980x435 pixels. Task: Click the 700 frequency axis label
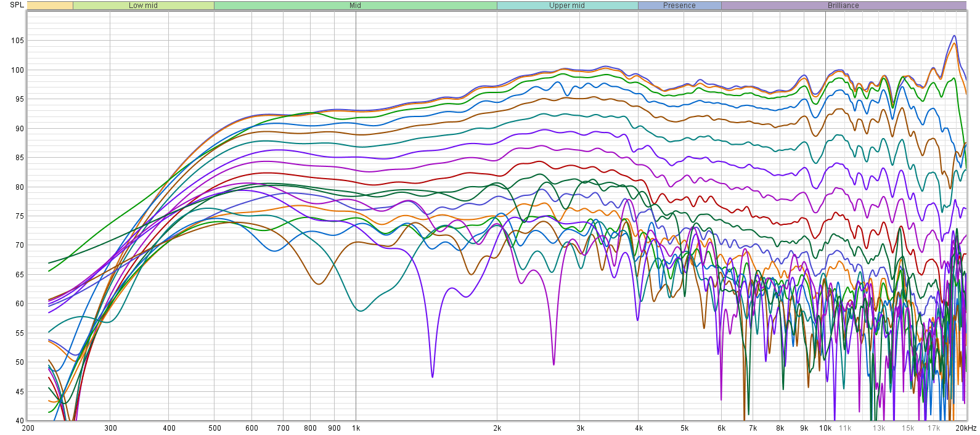coord(283,428)
